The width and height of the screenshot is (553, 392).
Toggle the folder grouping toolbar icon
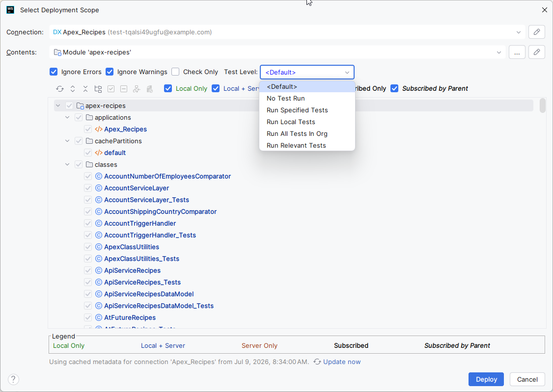click(98, 89)
